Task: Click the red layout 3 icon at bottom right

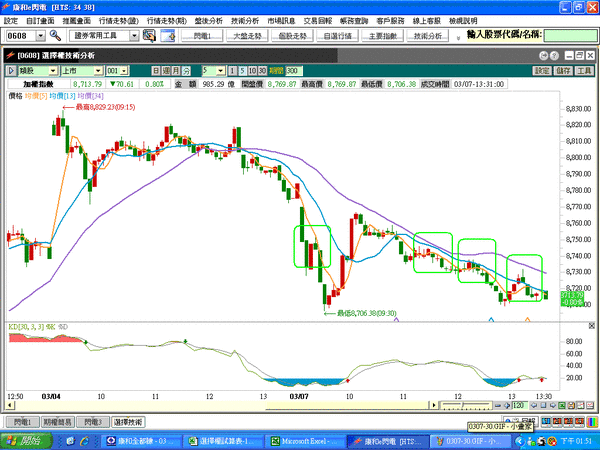Action: (x=569, y=422)
